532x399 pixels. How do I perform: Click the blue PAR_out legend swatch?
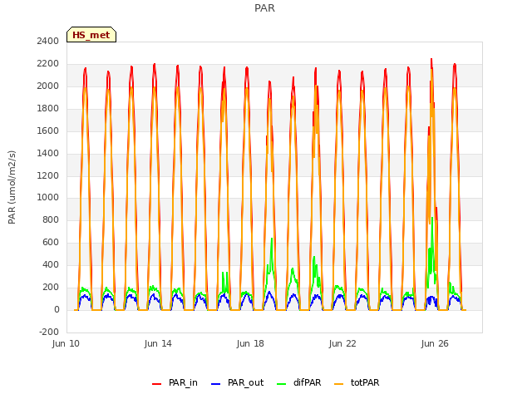coord(215,384)
